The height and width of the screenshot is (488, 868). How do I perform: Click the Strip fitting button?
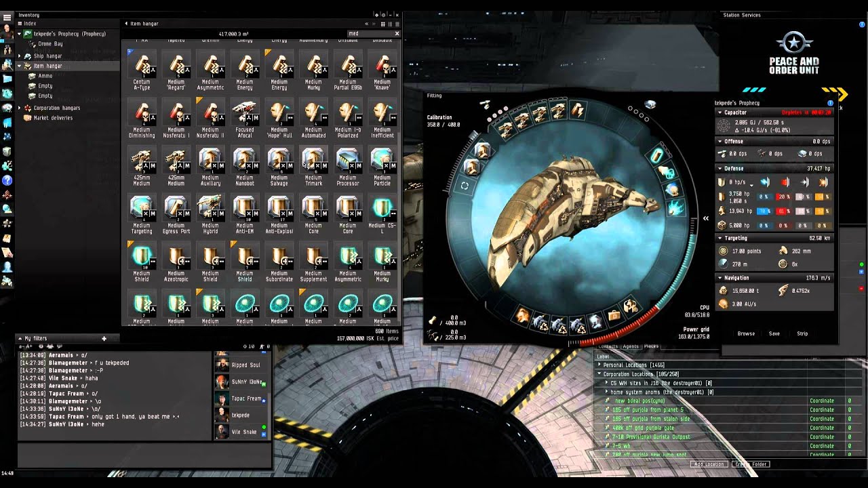pos(802,333)
